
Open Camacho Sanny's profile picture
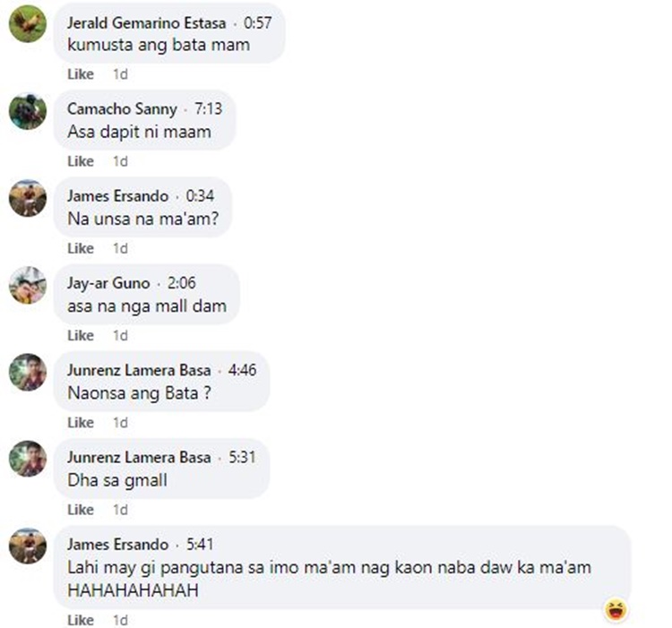pyautogui.click(x=28, y=111)
